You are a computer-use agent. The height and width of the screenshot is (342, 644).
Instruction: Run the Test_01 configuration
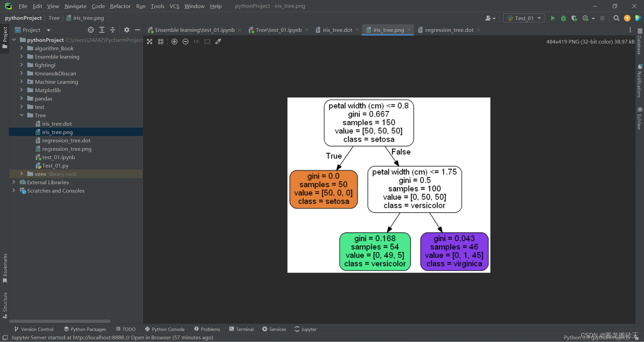point(553,18)
